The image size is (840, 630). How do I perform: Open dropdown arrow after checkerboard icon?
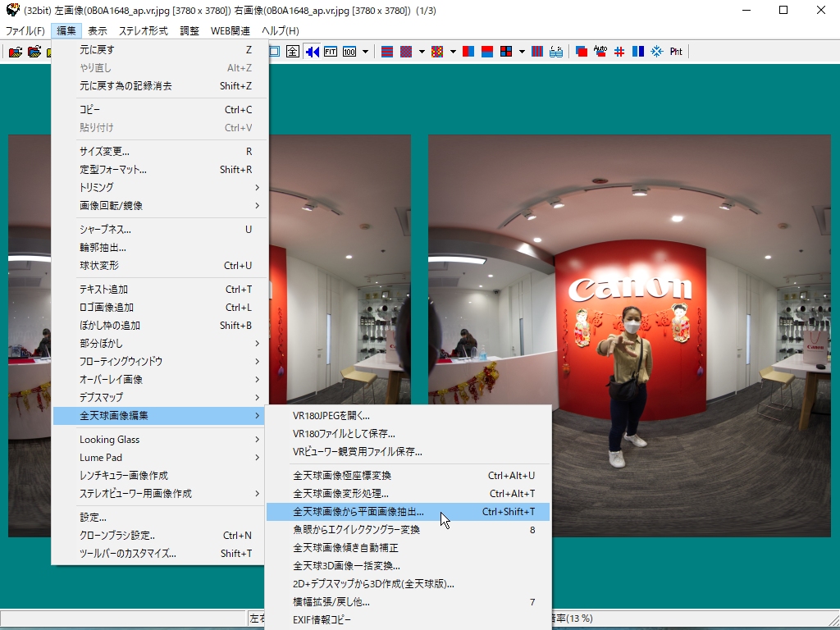pos(422,52)
